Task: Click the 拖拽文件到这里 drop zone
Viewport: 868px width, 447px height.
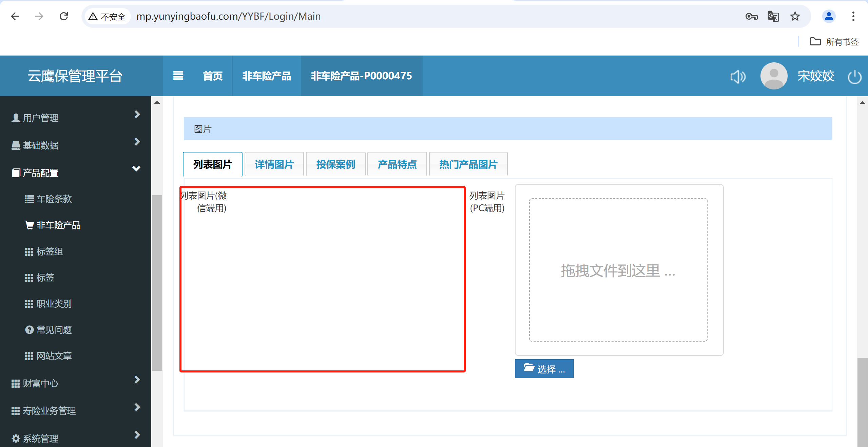Action: (618, 270)
